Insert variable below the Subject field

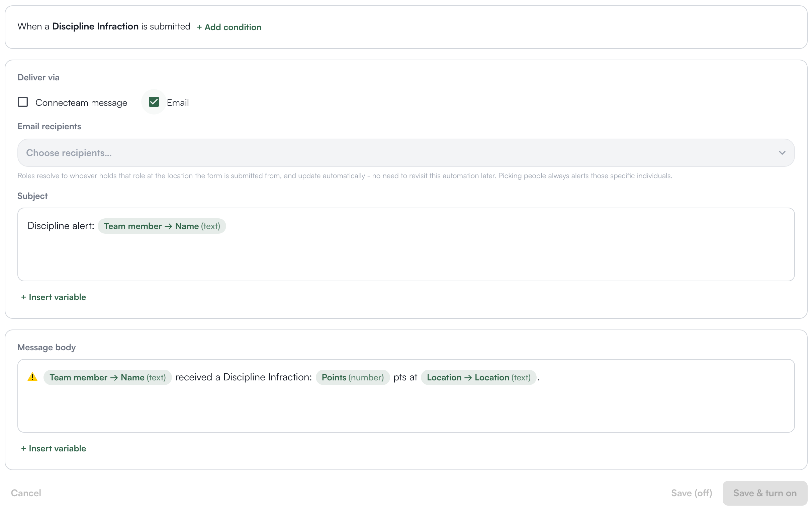(54, 297)
